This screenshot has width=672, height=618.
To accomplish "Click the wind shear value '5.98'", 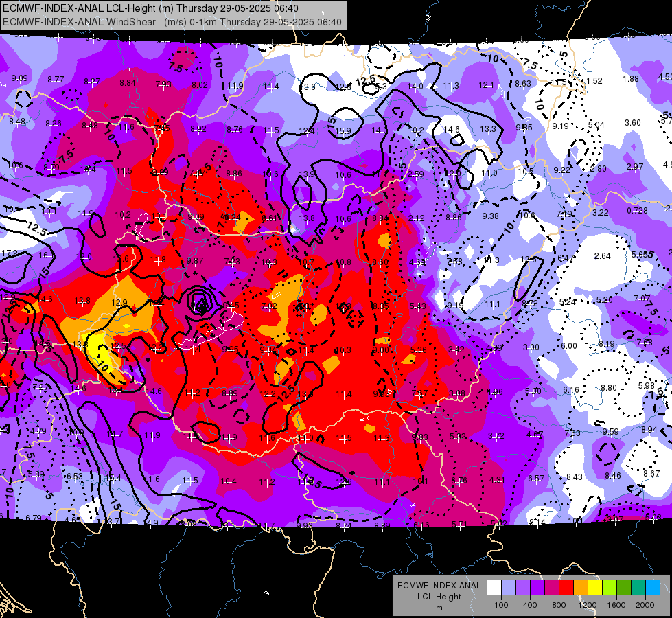I will tap(647, 385).
